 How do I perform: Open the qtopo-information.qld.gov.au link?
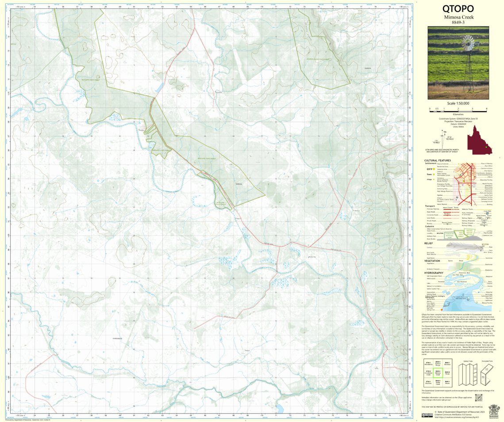tap(436, 399)
